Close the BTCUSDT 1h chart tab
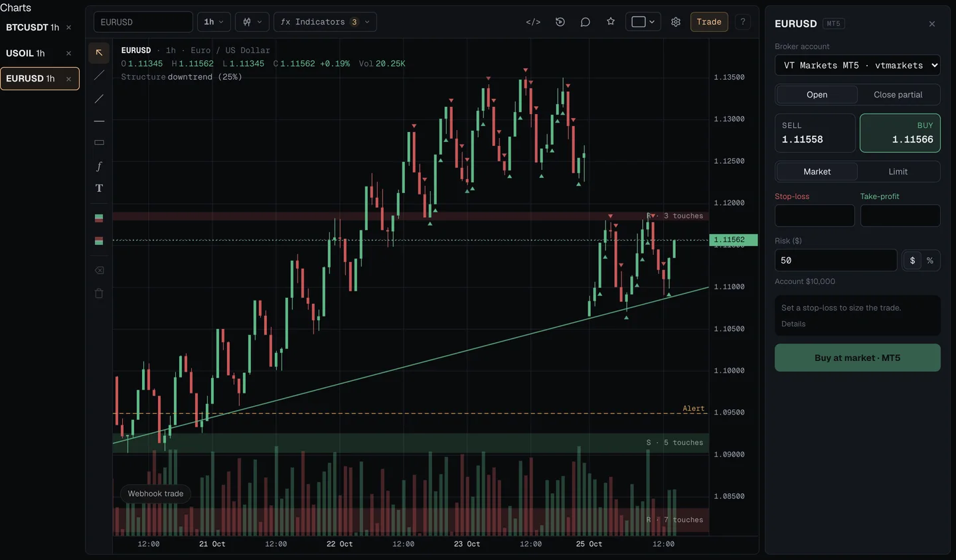956x560 pixels. (68, 27)
